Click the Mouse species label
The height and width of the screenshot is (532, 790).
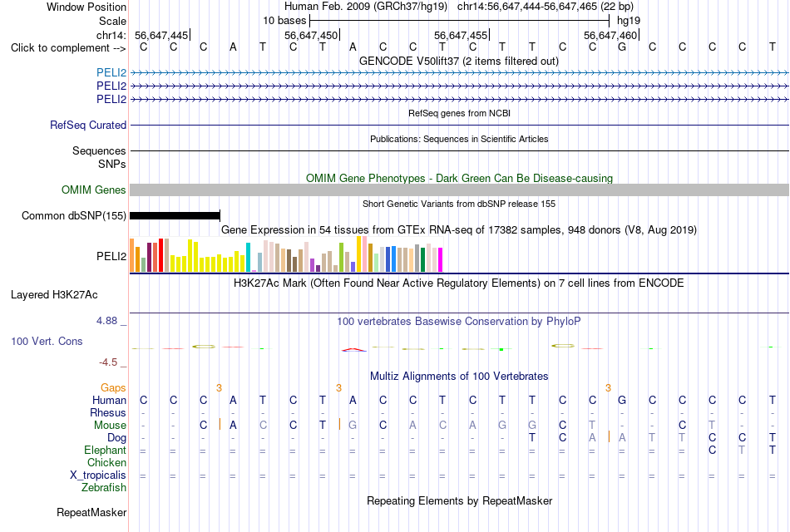click(x=110, y=426)
